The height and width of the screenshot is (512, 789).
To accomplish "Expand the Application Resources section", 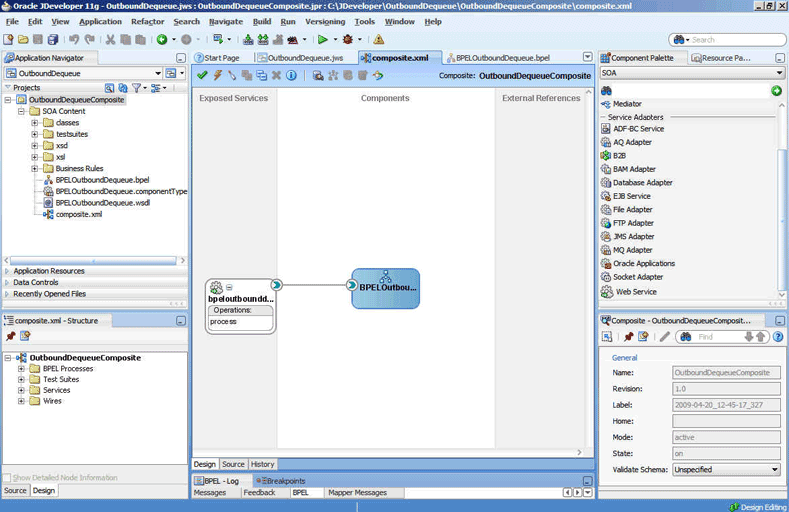I will 7,271.
